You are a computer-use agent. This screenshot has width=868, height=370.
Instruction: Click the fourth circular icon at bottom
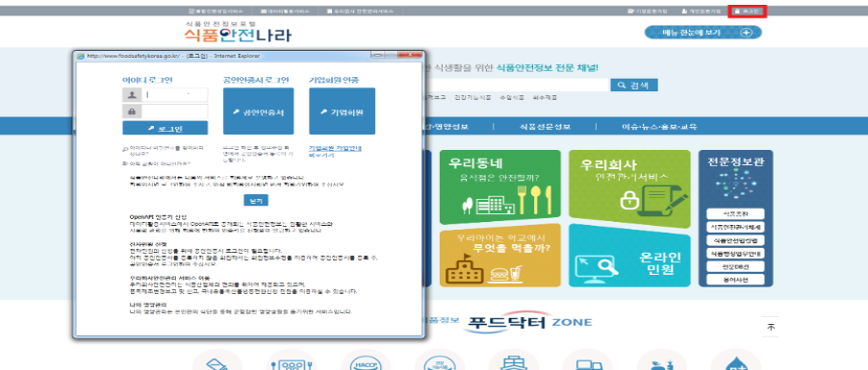pyautogui.click(x=440, y=360)
